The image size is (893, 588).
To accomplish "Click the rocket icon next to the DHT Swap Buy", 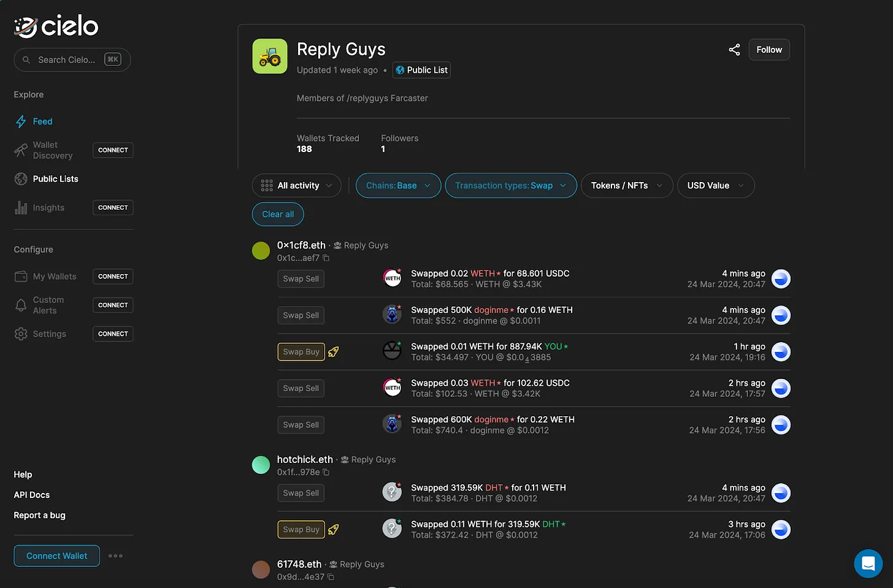I will pyautogui.click(x=334, y=529).
